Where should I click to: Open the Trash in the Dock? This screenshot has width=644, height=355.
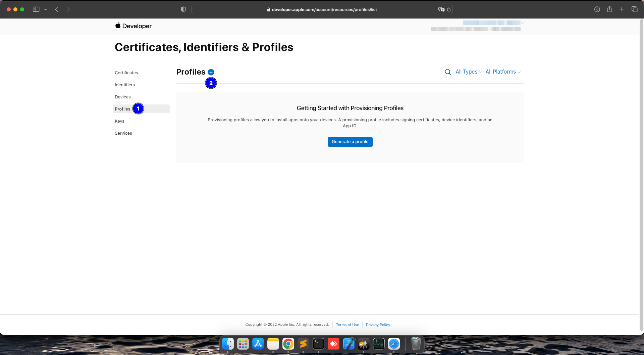pyautogui.click(x=416, y=344)
